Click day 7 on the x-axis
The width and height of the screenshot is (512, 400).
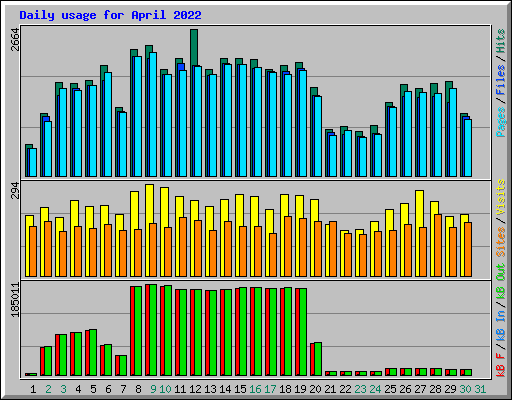(x=123, y=389)
